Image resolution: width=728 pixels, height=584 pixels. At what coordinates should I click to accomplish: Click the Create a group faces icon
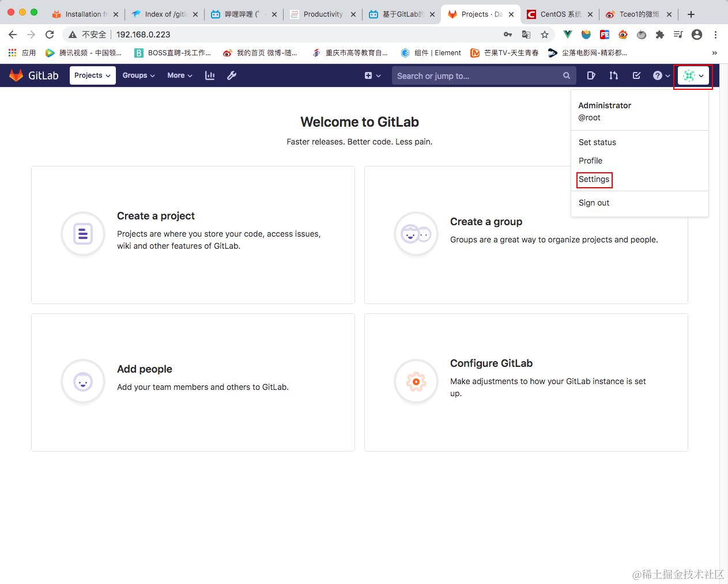[416, 234]
